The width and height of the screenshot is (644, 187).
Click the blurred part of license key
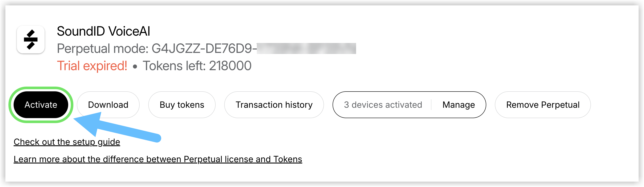306,49
